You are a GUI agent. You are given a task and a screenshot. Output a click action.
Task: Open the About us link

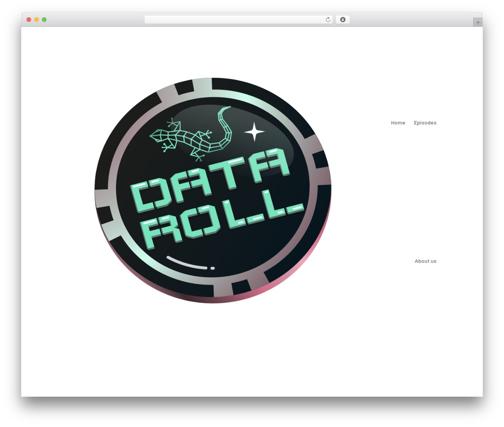click(425, 261)
